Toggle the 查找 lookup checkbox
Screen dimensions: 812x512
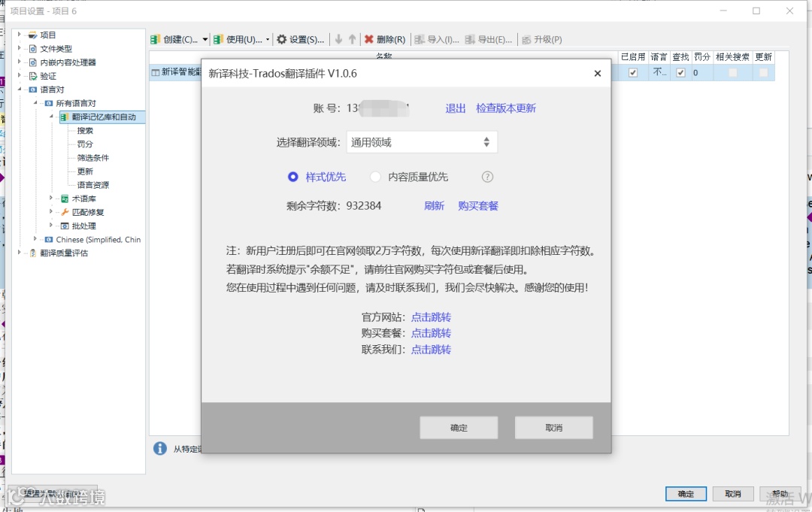coord(680,73)
